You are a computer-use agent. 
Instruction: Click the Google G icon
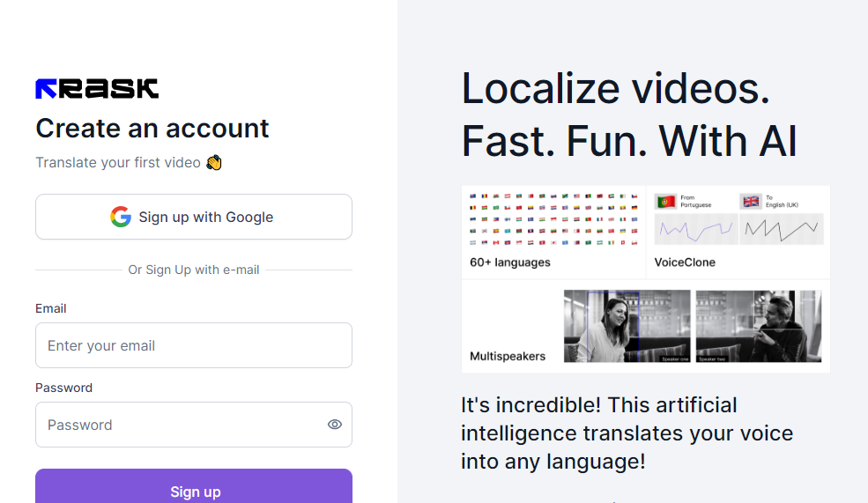click(x=121, y=217)
